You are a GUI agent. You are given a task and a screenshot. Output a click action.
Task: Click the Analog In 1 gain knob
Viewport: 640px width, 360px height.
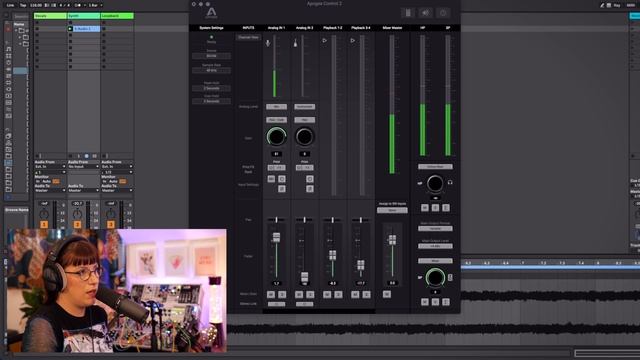(276, 137)
